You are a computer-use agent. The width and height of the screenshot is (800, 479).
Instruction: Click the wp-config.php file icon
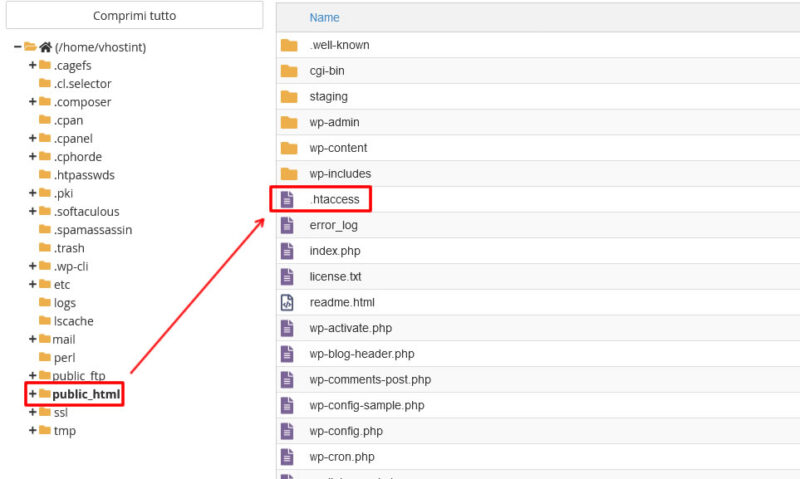[x=287, y=431]
